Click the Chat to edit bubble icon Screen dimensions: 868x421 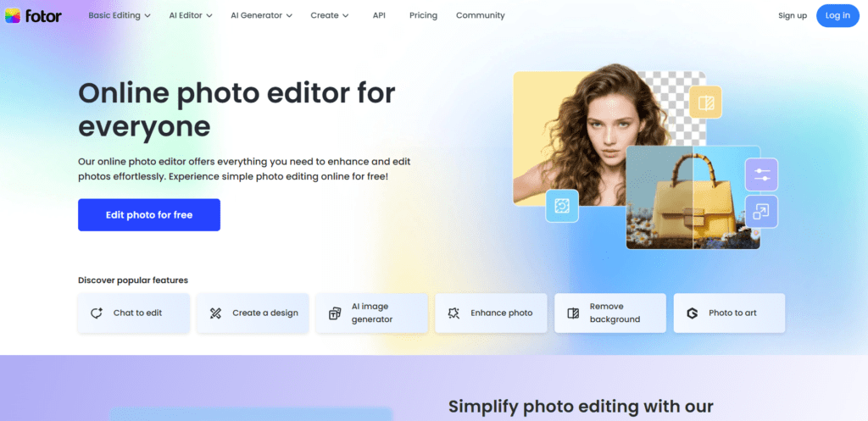click(x=97, y=313)
